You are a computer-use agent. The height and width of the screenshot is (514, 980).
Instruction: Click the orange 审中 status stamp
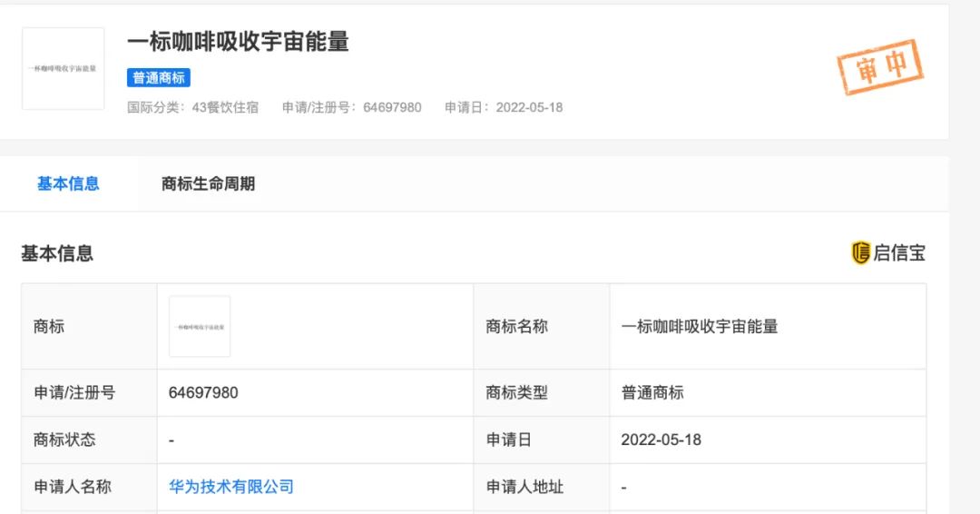click(x=878, y=68)
